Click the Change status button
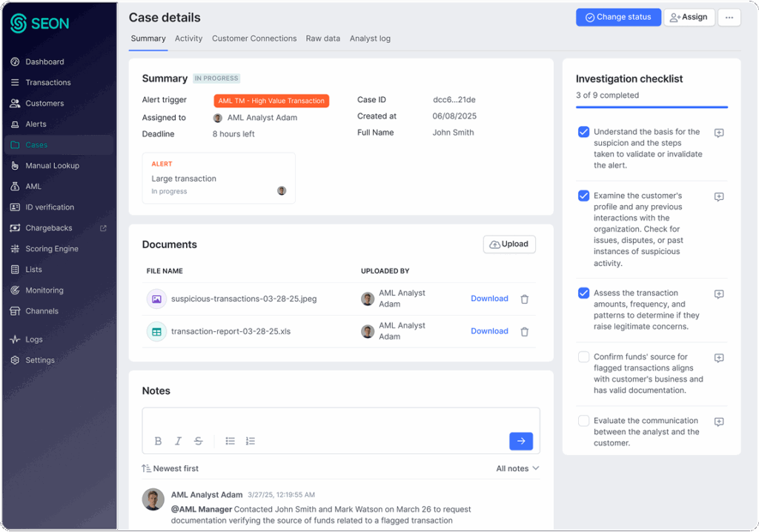Image resolution: width=759 pixels, height=532 pixels. (618, 18)
